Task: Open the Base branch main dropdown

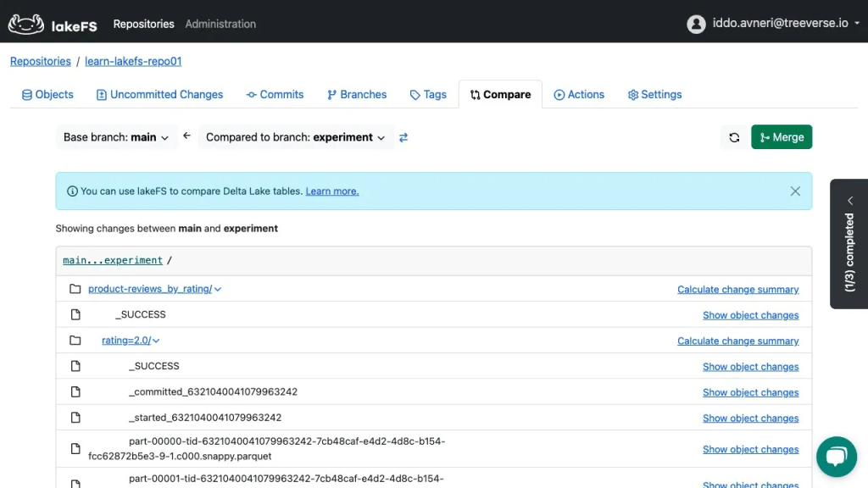Action: click(x=116, y=137)
